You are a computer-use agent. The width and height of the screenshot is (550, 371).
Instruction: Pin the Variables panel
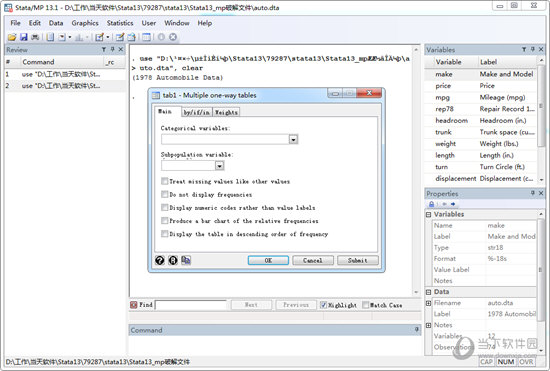532,50
